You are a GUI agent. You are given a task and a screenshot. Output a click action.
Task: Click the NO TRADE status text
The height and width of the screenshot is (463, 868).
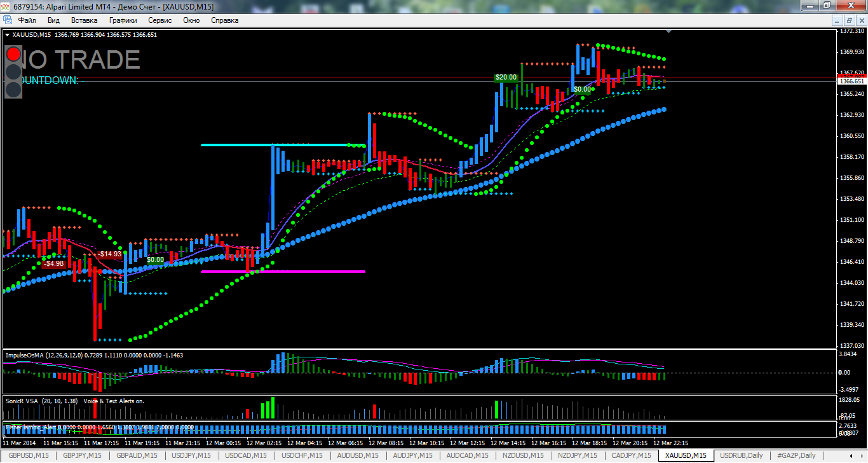pyautogui.click(x=81, y=60)
